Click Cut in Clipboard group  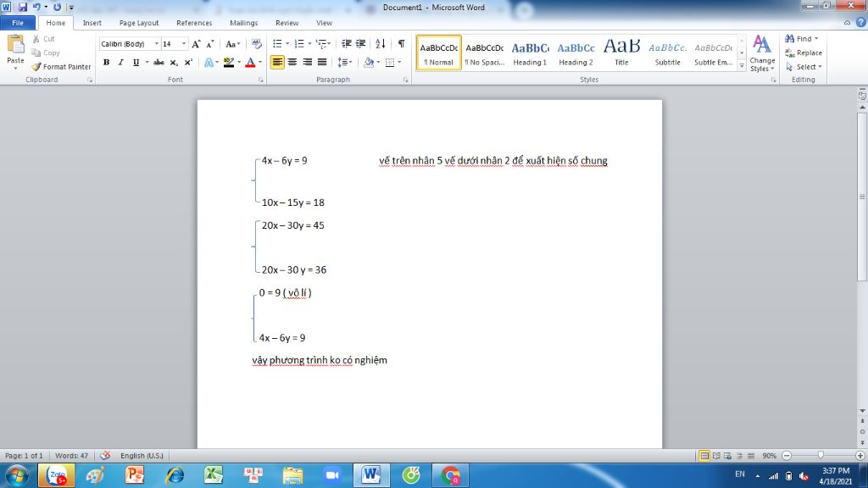[x=44, y=39]
